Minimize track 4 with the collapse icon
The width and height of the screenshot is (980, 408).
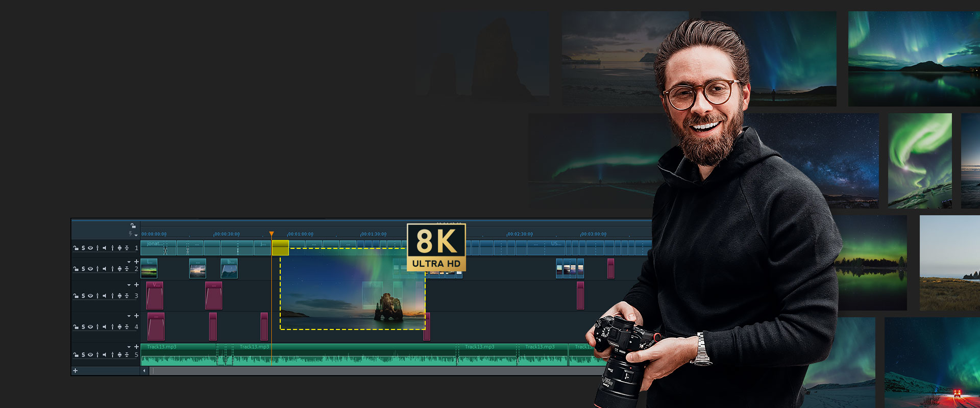(x=127, y=327)
